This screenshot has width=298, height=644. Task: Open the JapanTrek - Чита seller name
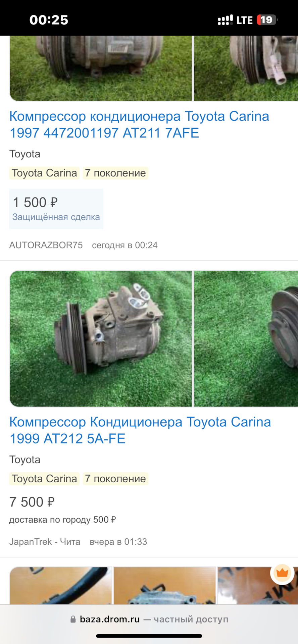point(45,542)
